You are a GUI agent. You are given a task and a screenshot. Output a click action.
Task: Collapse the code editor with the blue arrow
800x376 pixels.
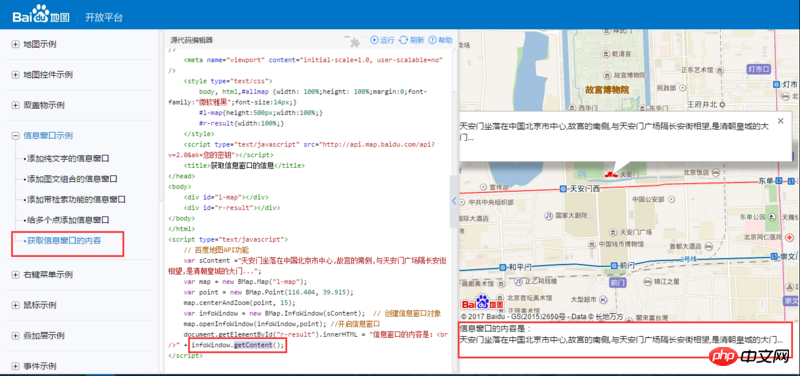pos(454,201)
